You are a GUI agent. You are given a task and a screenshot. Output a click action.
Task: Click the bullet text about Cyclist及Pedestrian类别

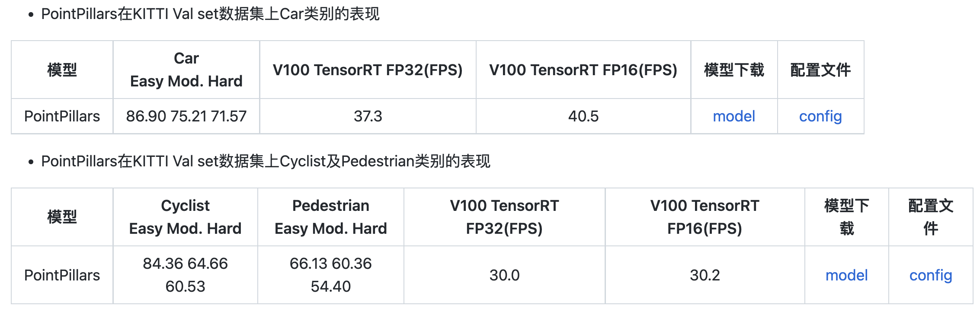point(266,162)
